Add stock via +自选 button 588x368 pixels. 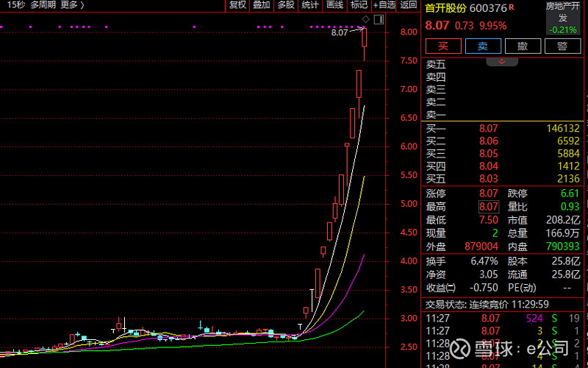pyautogui.click(x=383, y=5)
